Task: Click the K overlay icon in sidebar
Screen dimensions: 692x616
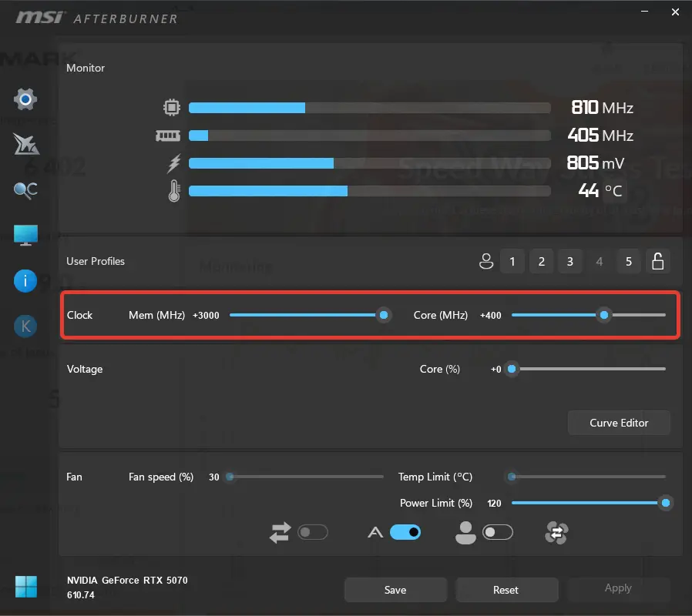Action: pos(25,326)
